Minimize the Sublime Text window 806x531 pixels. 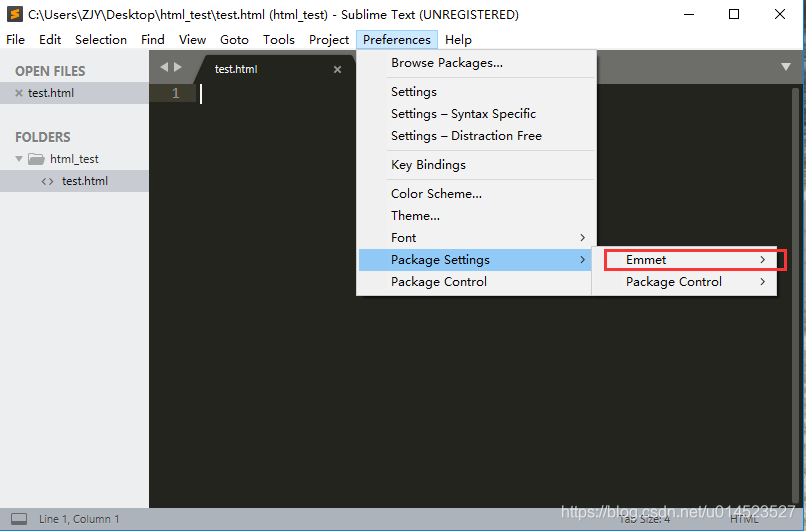pyautogui.click(x=689, y=14)
